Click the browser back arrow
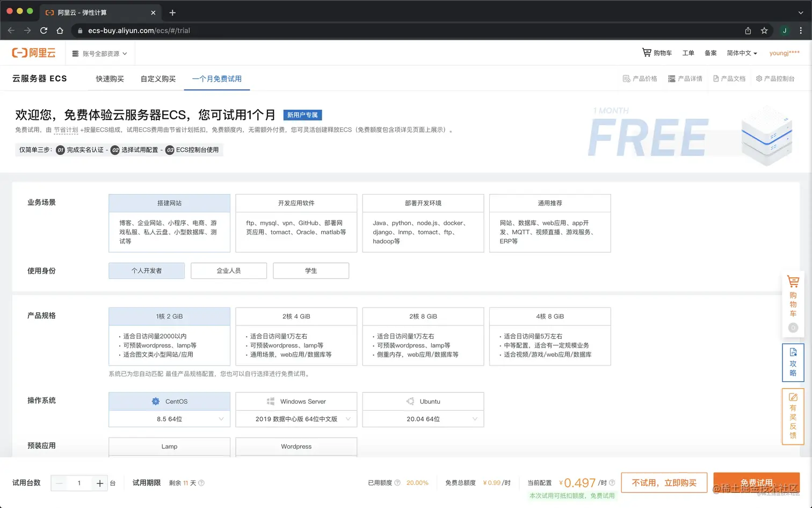 [11, 31]
